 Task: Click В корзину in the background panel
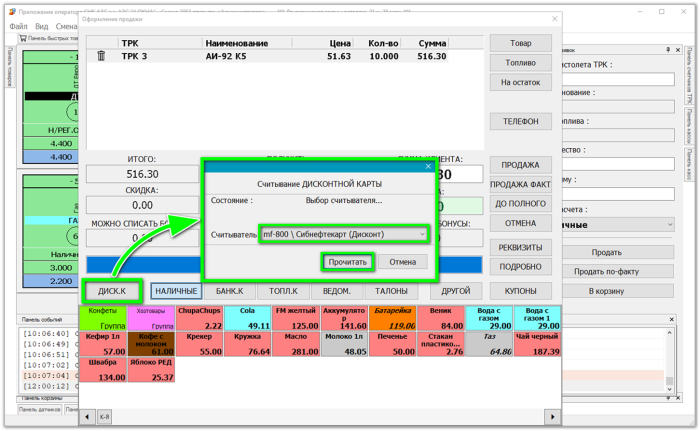coord(607,291)
